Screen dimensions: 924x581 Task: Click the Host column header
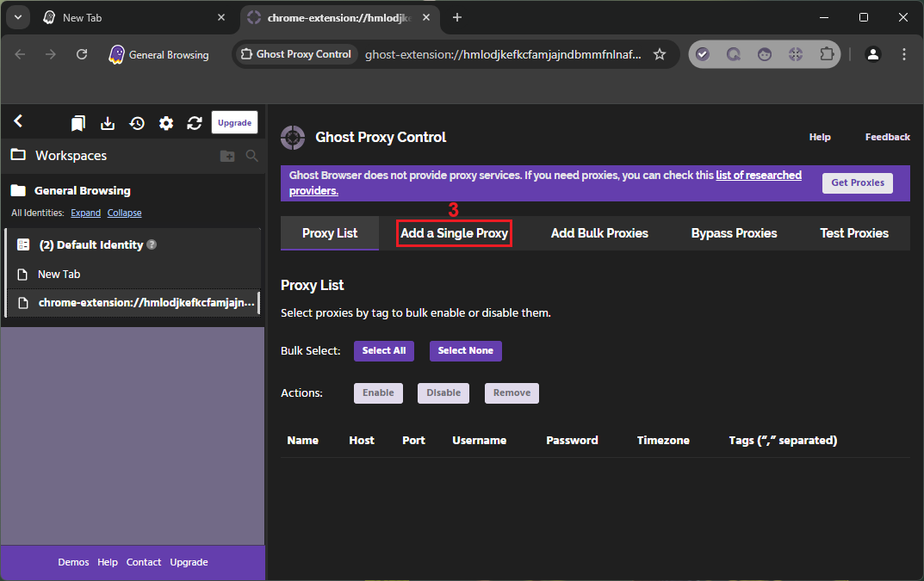click(x=361, y=440)
